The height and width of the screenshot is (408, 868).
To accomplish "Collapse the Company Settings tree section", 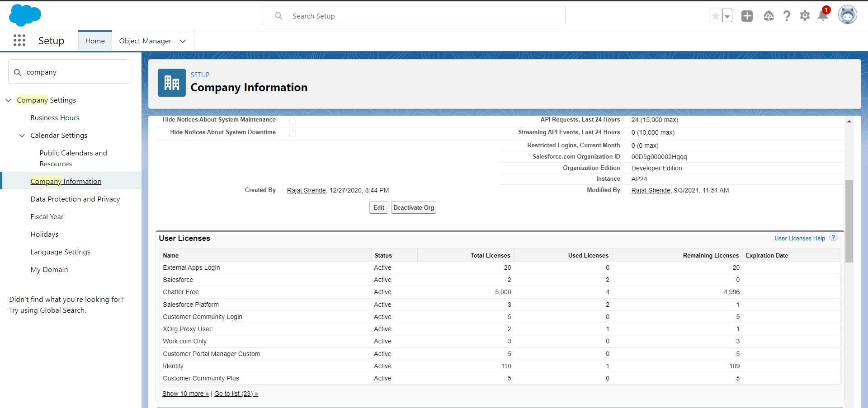I will (9, 100).
